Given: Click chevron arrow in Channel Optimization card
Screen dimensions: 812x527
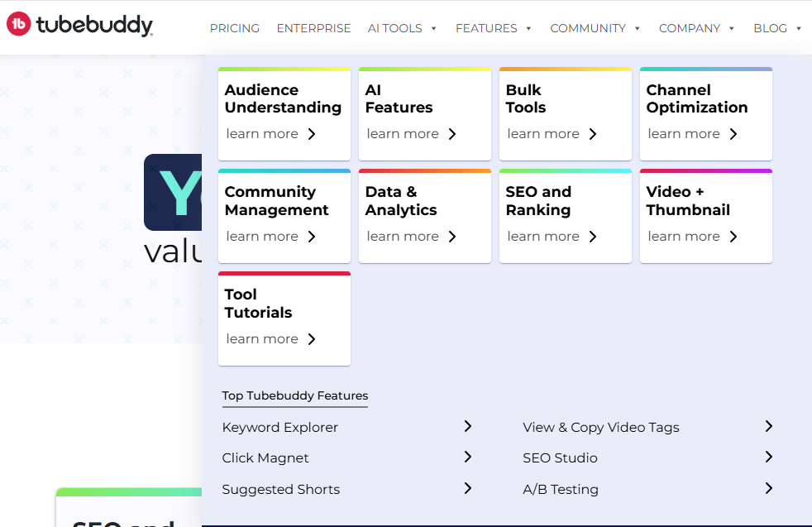Looking at the screenshot, I should (733, 134).
